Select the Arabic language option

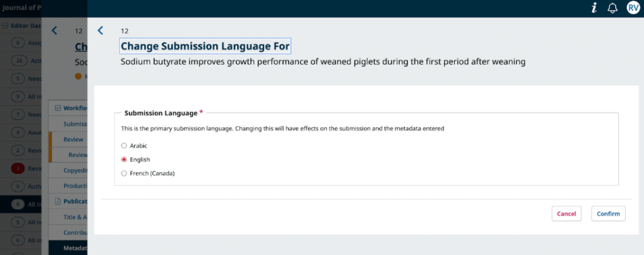(x=124, y=146)
